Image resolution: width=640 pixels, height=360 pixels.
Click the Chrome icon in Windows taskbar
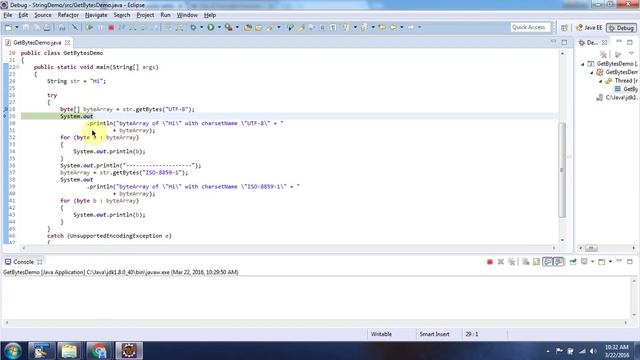click(x=99, y=351)
